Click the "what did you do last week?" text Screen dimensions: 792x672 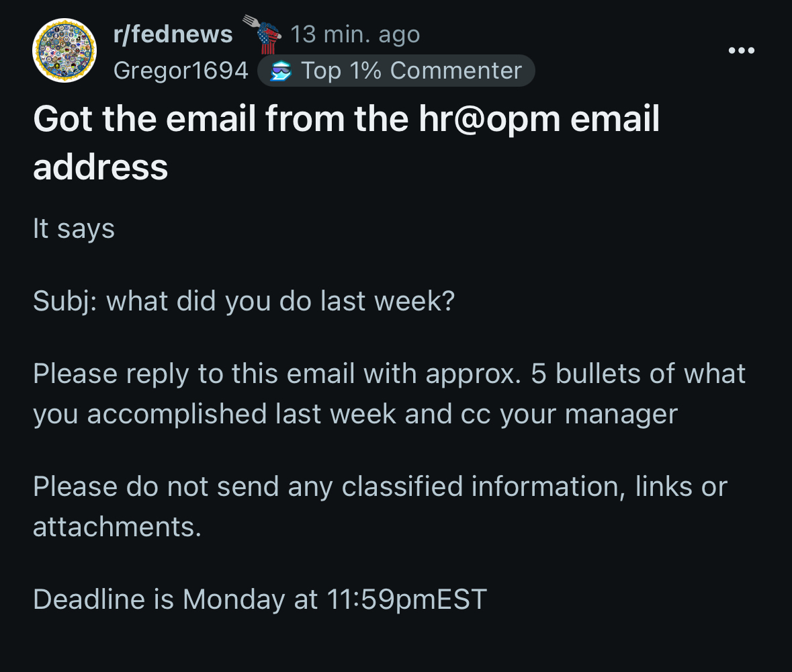pos(281,302)
